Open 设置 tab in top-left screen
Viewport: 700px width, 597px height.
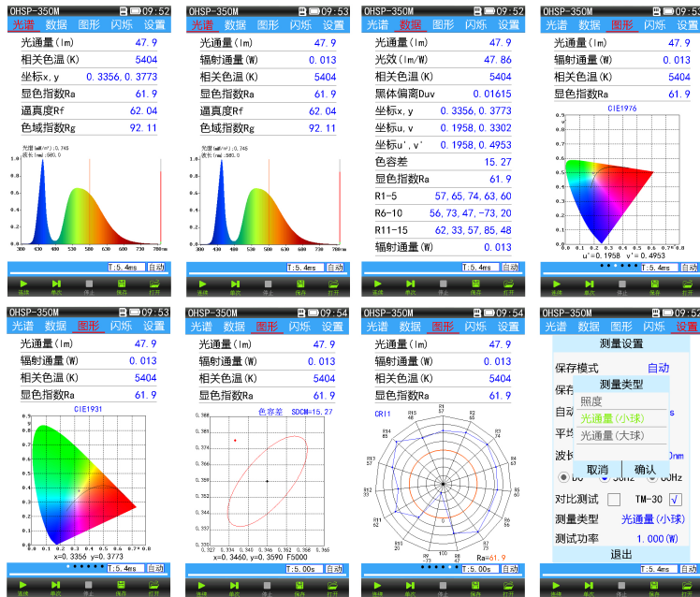pos(154,25)
